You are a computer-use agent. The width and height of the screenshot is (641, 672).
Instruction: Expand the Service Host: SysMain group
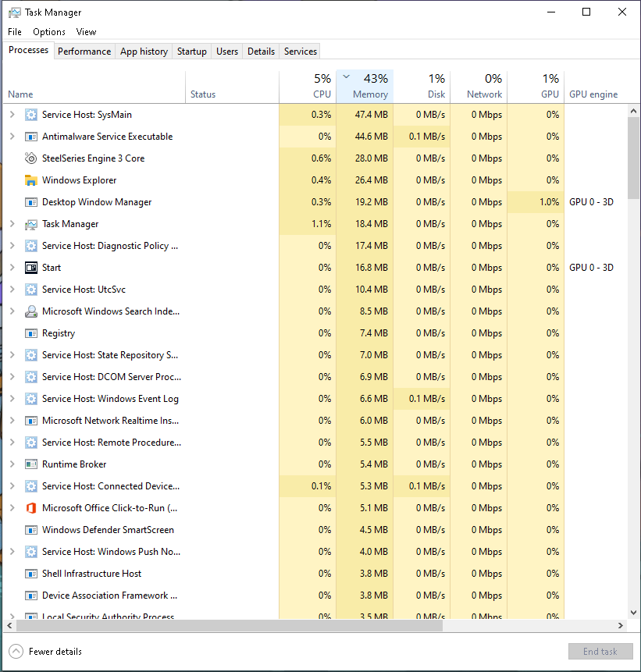pyautogui.click(x=12, y=115)
